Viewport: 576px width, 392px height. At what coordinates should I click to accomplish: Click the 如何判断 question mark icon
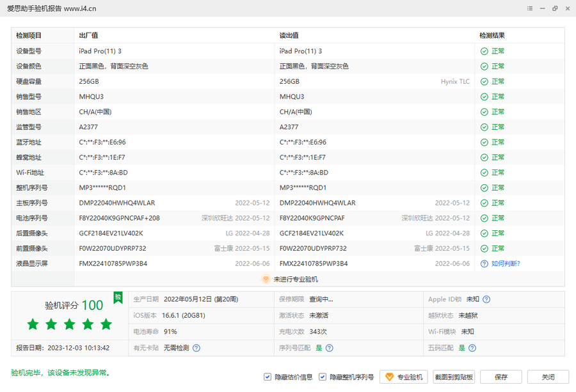484,263
